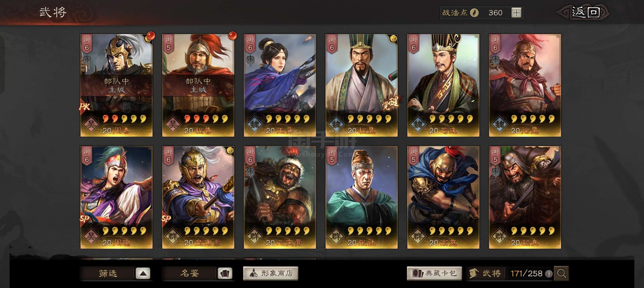Open the 形象商店 shop
The width and height of the screenshot is (644, 288).
pos(270,273)
